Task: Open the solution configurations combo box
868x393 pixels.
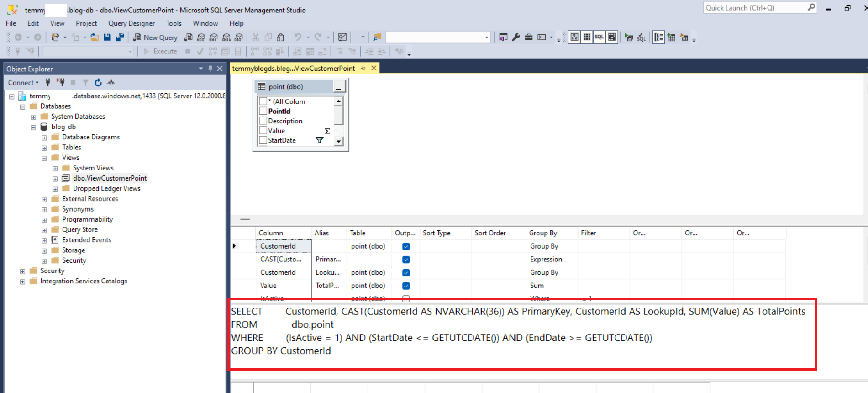Action: coord(438,37)
